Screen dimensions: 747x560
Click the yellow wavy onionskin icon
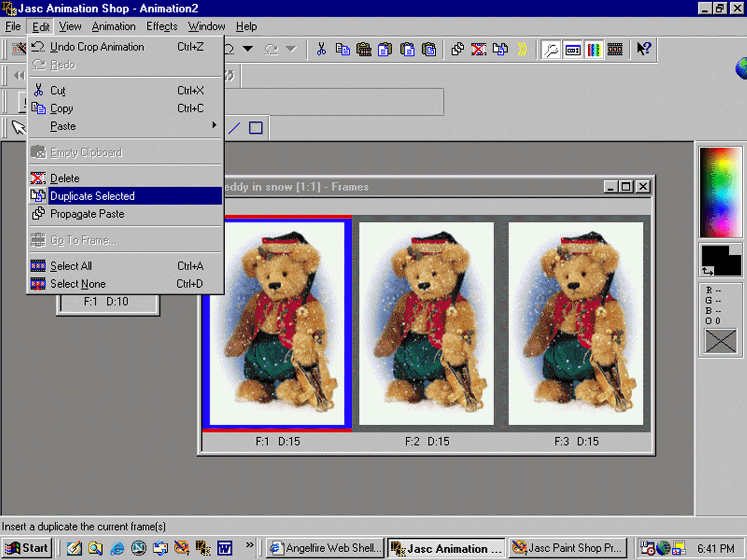click(522, 49)
